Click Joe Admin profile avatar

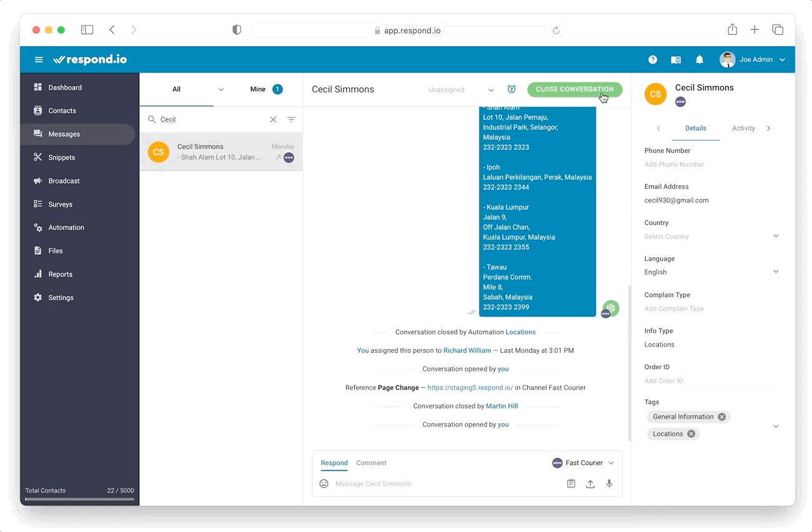(x=727, y=60)
